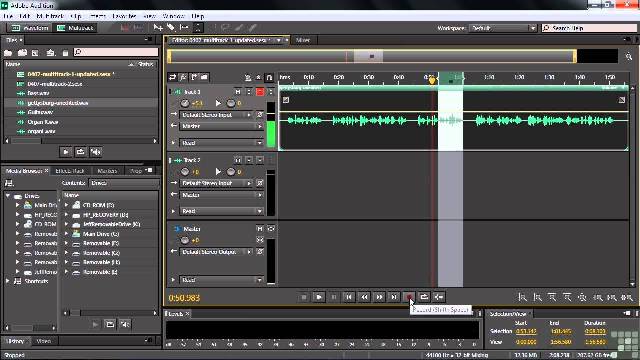
Task: Open the Help menu
Action: [198, 16]
